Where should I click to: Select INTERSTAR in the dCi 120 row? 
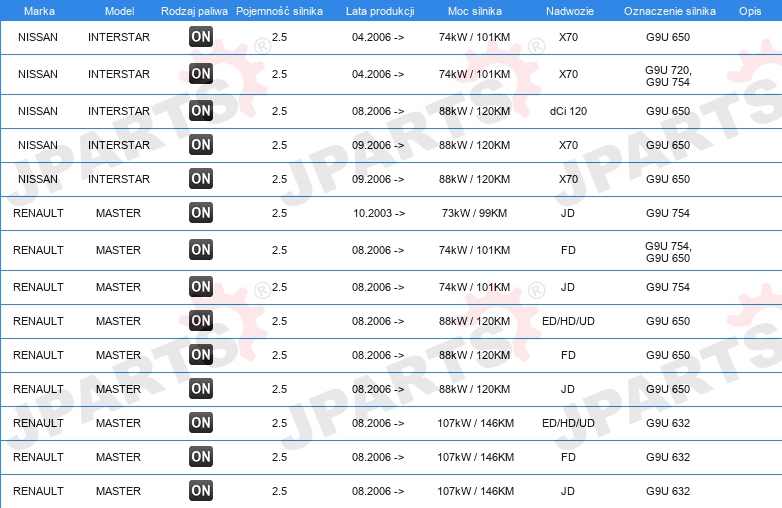point(119,111)
